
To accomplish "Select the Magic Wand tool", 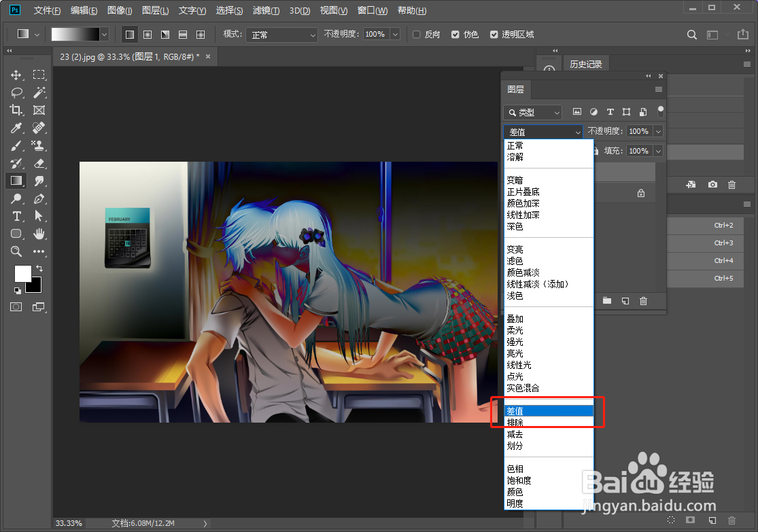I will pos(39,92).
